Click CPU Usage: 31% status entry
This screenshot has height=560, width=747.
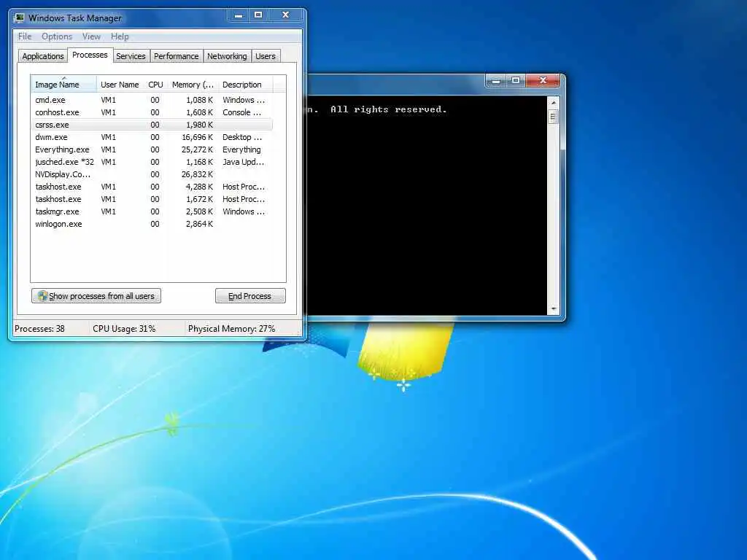coord(124,329)
